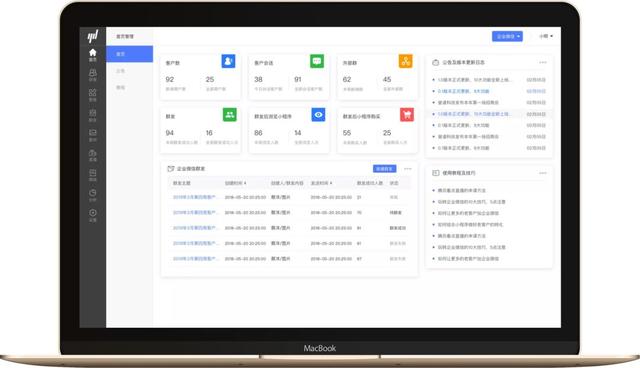Viewport: 640px width, 368px height.
Task: Click the value 16 in the group card
Action: click(209, 133)
